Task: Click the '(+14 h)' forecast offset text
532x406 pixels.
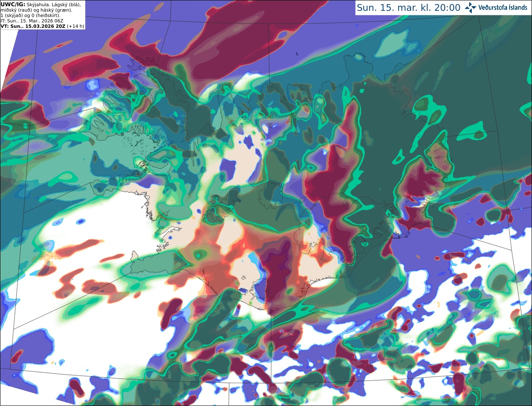Action: [76, 26]
